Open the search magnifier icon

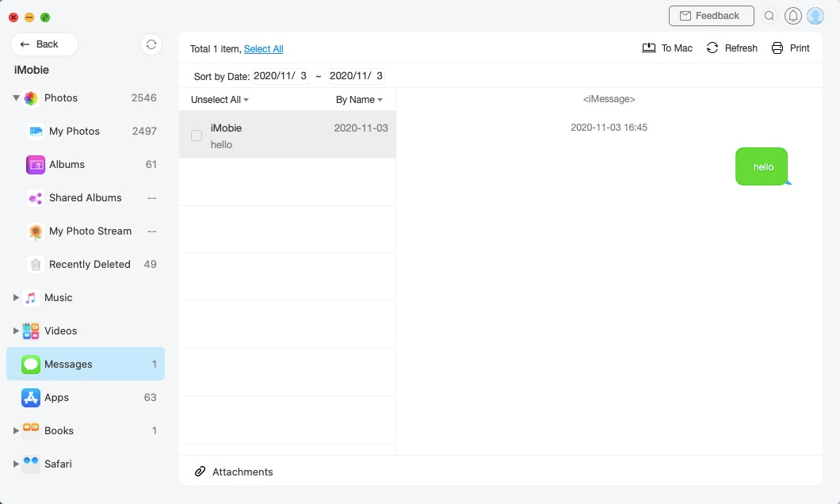coord(769,16)
